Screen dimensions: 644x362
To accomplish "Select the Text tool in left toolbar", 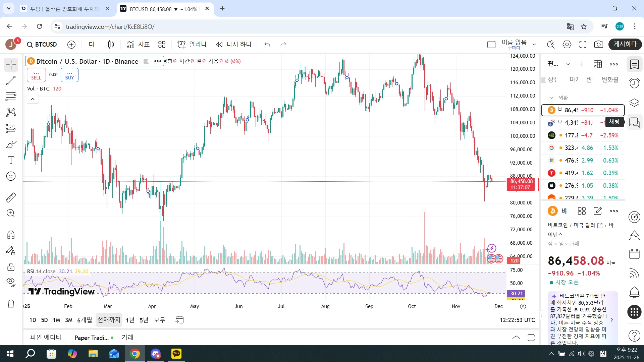I will coord(11,160).
